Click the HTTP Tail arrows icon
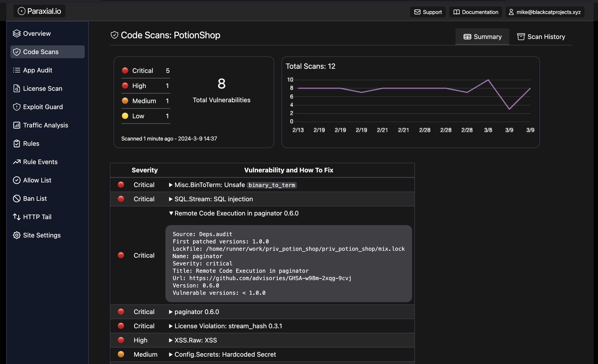 tap(17, 217)
